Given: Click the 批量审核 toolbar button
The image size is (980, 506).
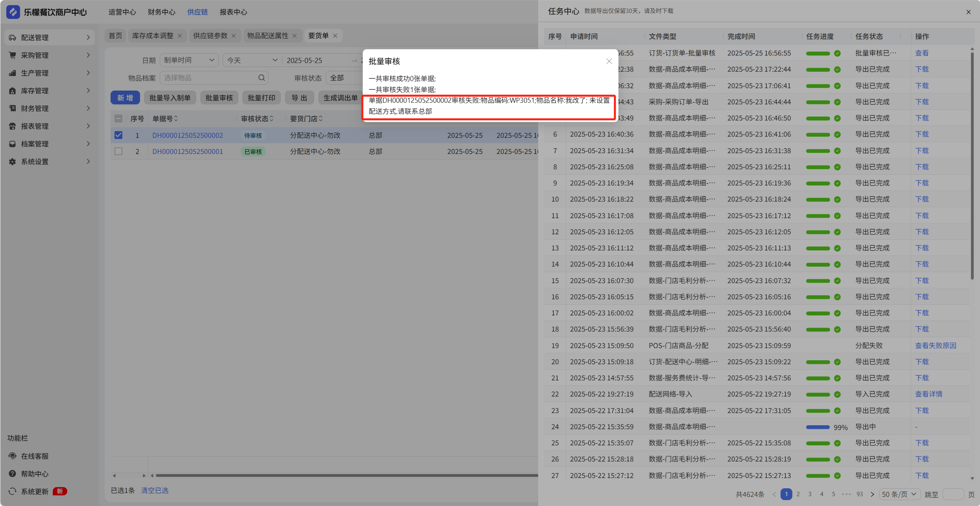Looking at the screenshot, I should pos(219,98).
